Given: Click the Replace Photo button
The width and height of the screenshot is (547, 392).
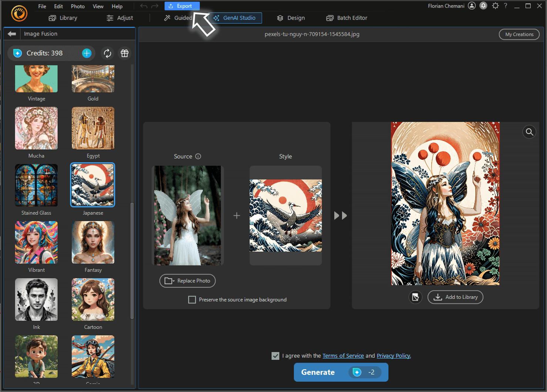Looking at the screenshot, I should [187, 281].
